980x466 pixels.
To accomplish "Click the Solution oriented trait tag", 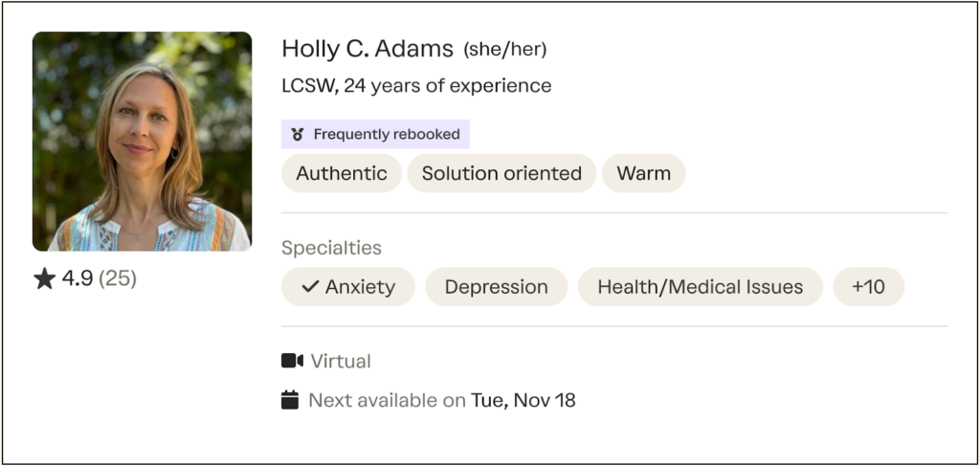I will click(501, 173).
